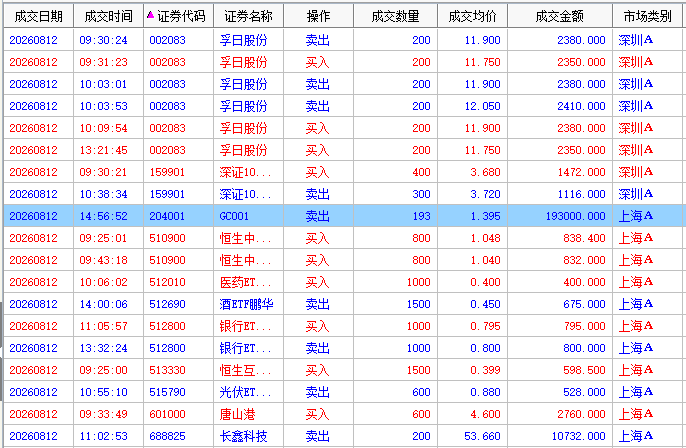Select the 唐山港 security name
This screenshot has width=686, height=448.
pos(237,414)
